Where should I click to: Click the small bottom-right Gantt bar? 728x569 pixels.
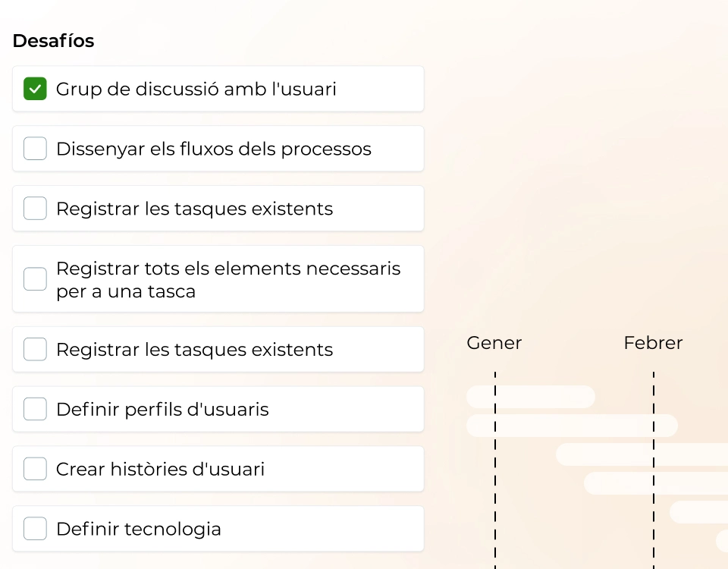(701, 511)
